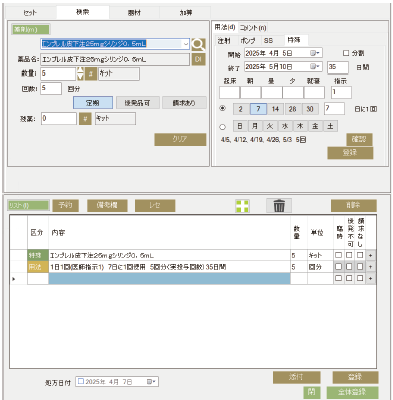The image size is (393, 400).
Task: Toggle 後発不可 checkbox in the 用法 row
Action: pyautogui.click(x=349, y=267)
